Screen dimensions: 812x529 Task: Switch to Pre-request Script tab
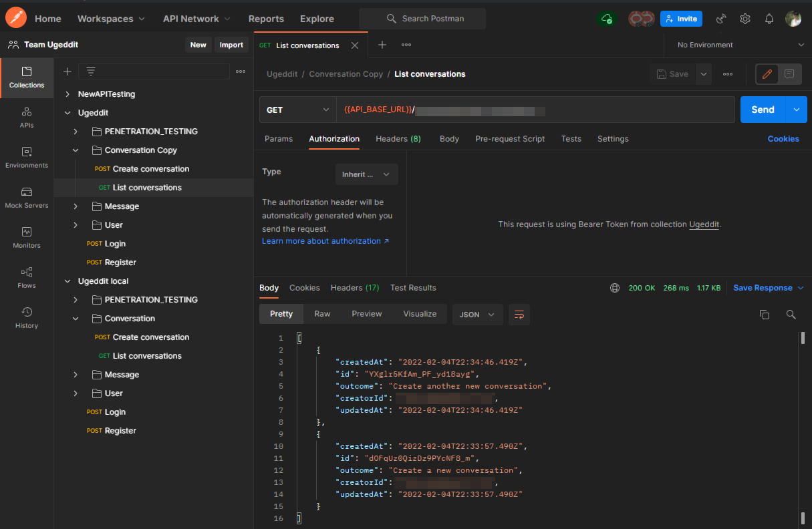click(510, 139)
